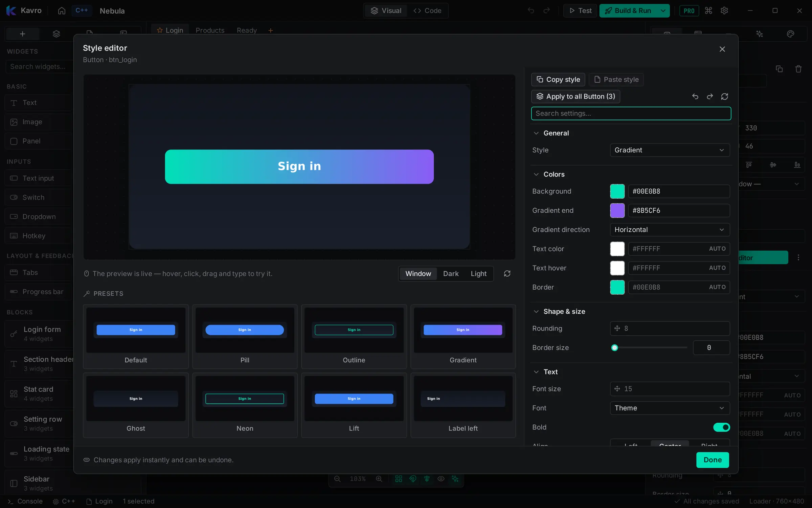
Task: Switch preview to Dark mode
Action: (x=451, y=274)
